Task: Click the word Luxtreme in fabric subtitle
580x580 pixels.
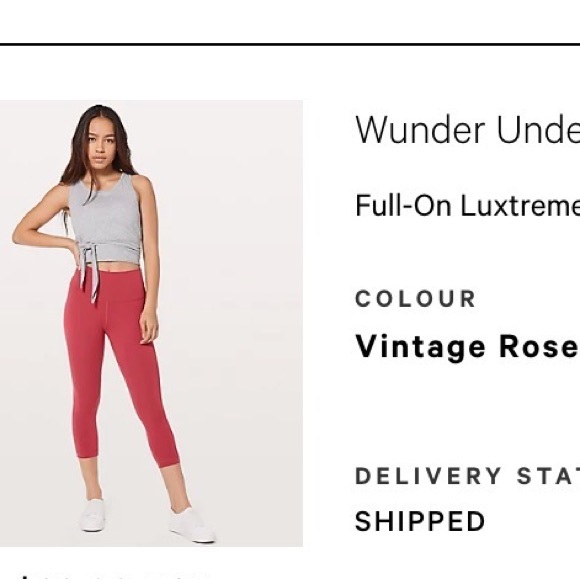Action: pos(521,206)
